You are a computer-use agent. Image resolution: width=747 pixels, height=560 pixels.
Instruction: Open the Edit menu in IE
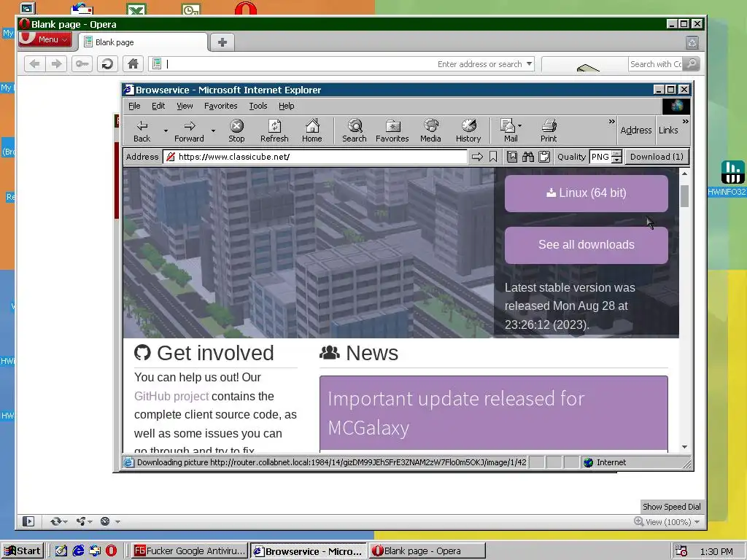[x=158, y=106]
